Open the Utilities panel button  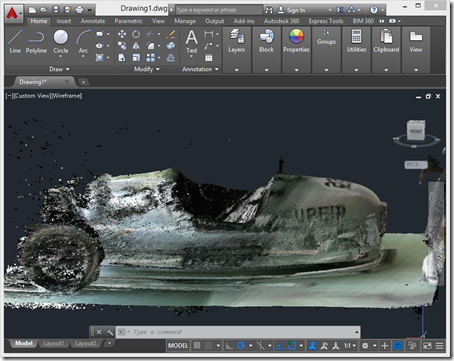tap(356, 41)
